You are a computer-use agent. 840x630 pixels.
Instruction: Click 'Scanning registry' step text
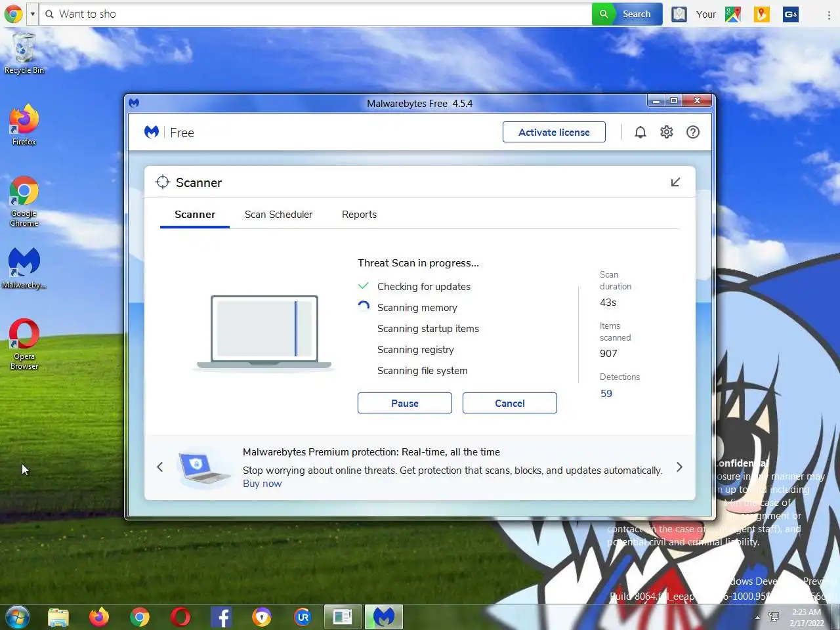[x=415, y=349]
